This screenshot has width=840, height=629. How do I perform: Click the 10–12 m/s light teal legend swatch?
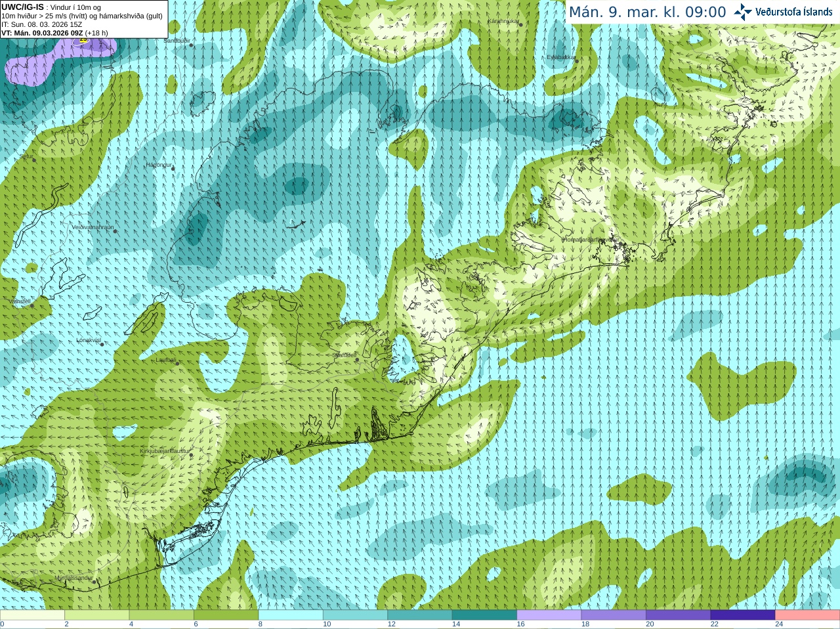[x=355, y=615]
